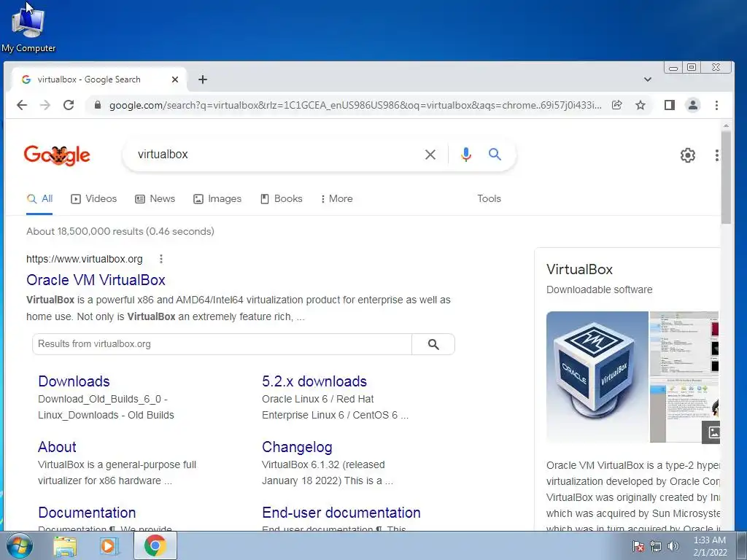The height and width of the screenshot is (560, 747).
Task: Launch Windows Media Player from taskbar
Action: click(109, 545)
